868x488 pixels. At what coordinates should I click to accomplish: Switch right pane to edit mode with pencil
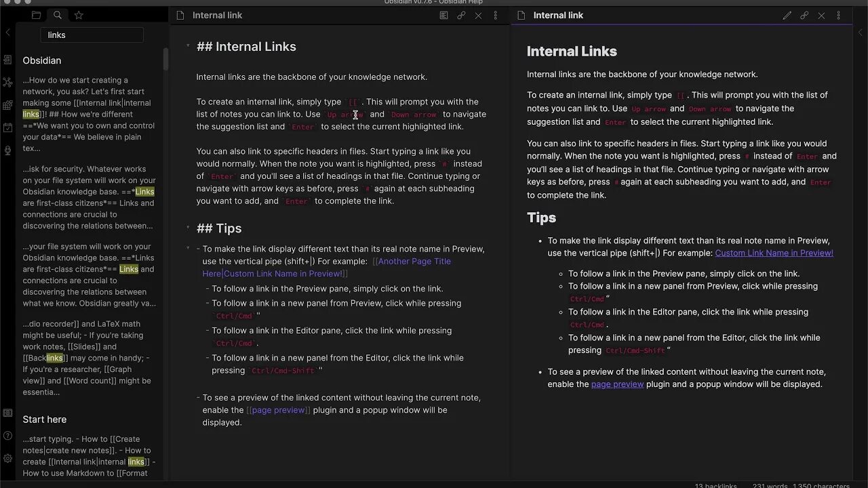click(x=787, y=15)
